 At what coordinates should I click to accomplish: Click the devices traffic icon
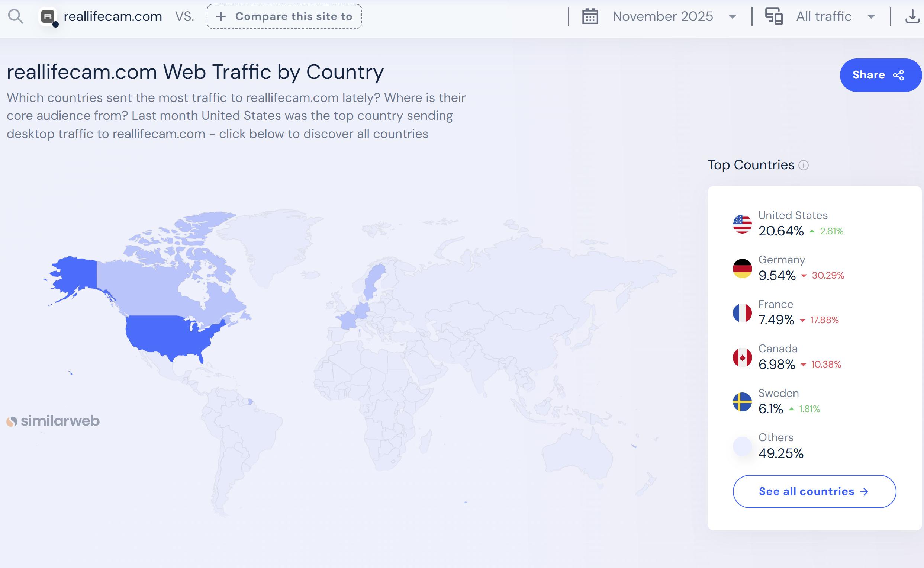click(x=774, y=16)
